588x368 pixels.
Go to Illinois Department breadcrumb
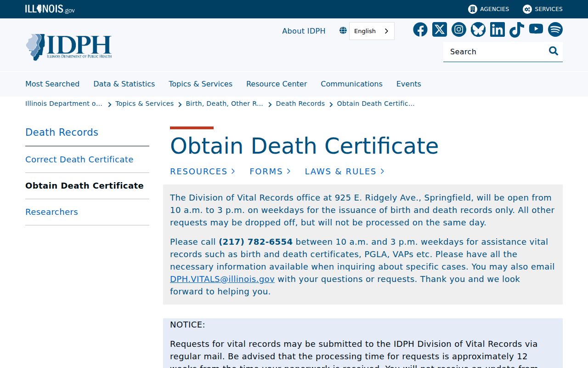click(x=64, y=103)
